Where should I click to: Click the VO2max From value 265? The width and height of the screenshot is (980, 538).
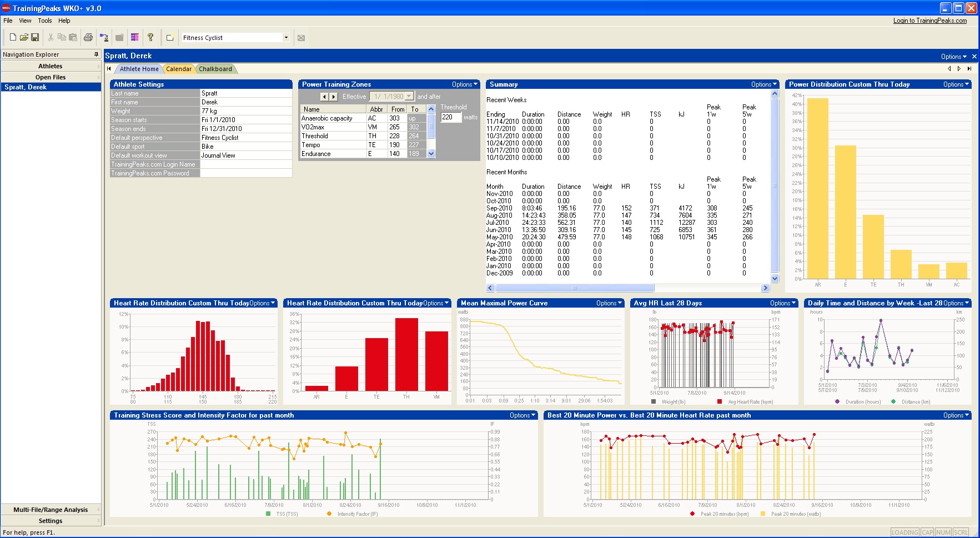coord(395,127)
